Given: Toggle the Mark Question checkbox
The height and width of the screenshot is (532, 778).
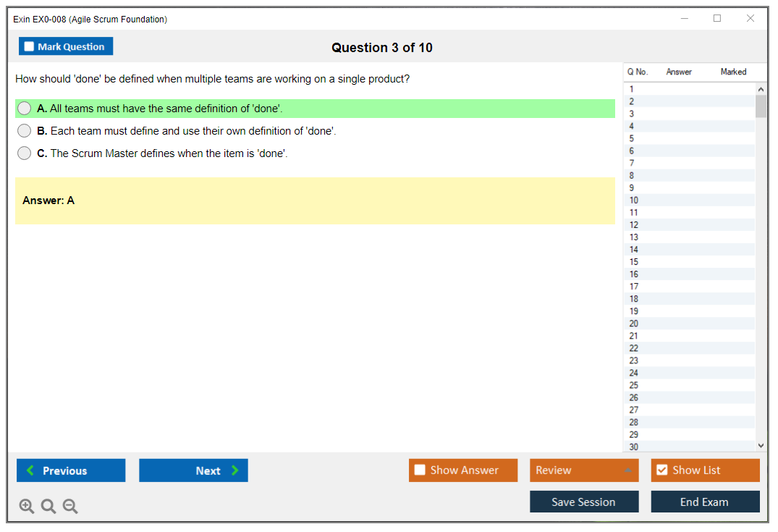Looking at the screenshot, I should click(x=30, y=47).
